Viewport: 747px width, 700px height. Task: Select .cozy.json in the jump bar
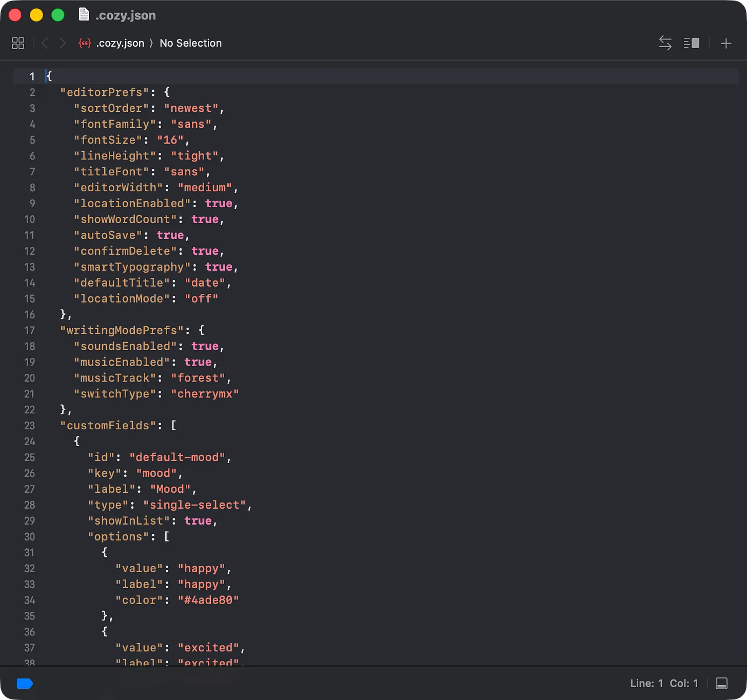[x=120, y=43]
